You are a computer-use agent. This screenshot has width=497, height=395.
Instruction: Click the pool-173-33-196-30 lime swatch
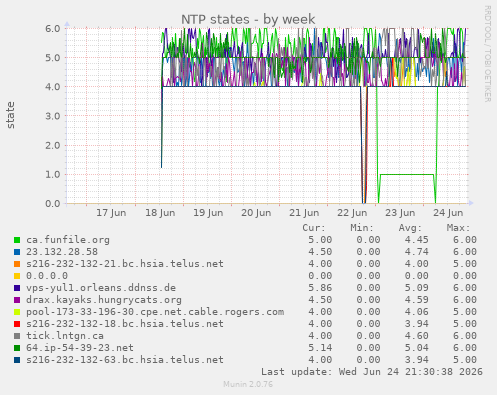(x=17, y=312)
